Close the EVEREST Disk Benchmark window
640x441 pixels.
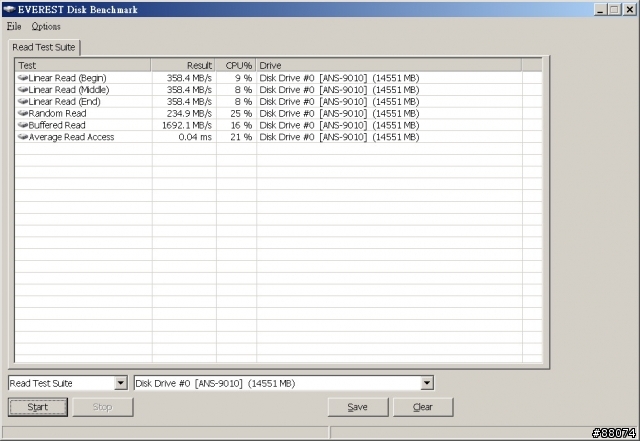630,9
